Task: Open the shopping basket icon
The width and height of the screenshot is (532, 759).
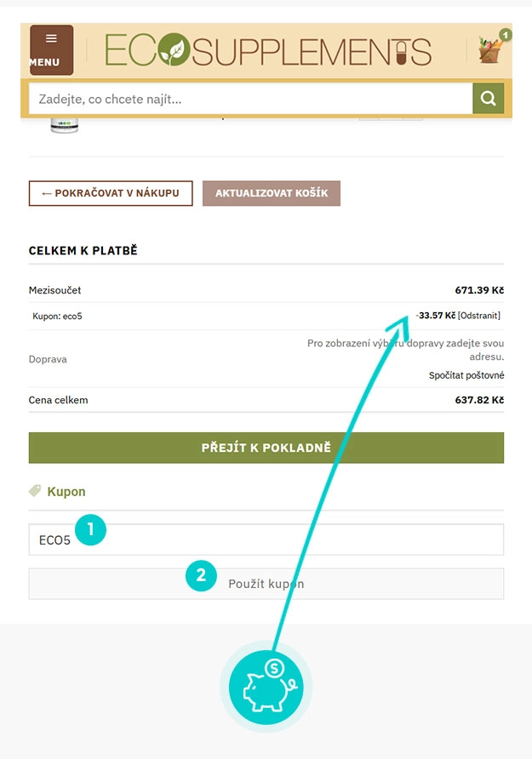Action: click(x=489, y=49)
